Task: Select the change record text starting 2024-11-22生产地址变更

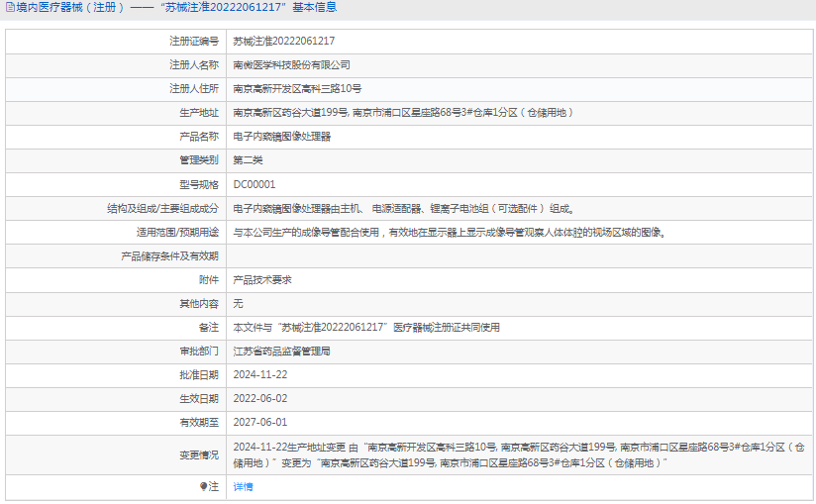Action: pyautogui.click(x=519, y=455)
